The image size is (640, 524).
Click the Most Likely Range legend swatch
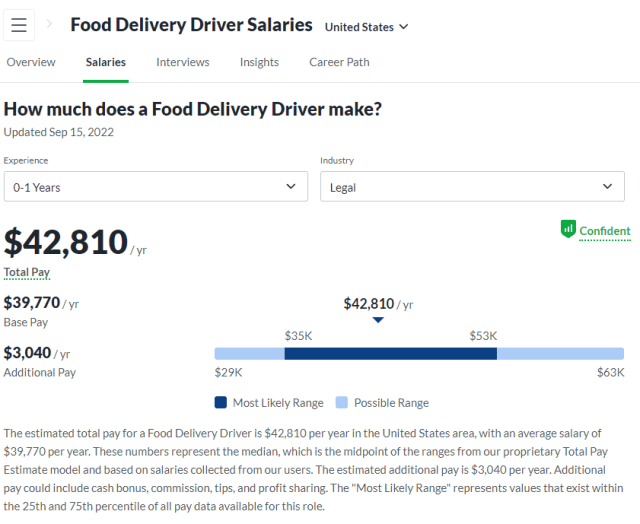tap(221, 403)
